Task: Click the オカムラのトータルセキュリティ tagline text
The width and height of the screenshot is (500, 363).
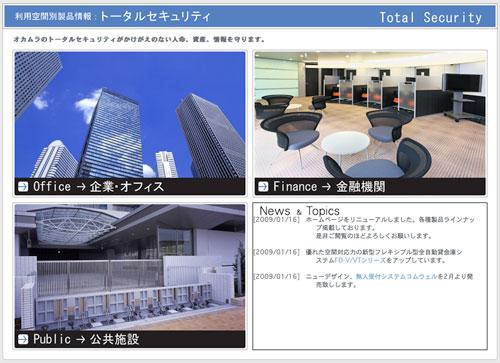Action: tap(139, 39)
